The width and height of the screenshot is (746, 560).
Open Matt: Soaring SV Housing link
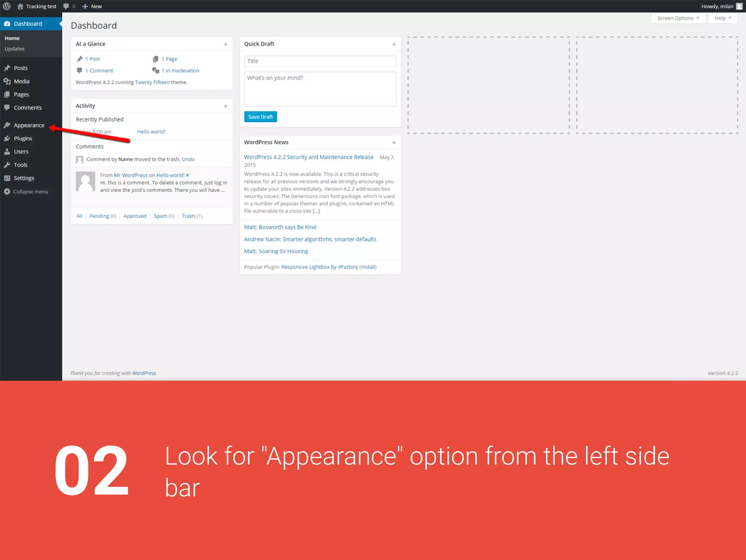tap(276, 251)
